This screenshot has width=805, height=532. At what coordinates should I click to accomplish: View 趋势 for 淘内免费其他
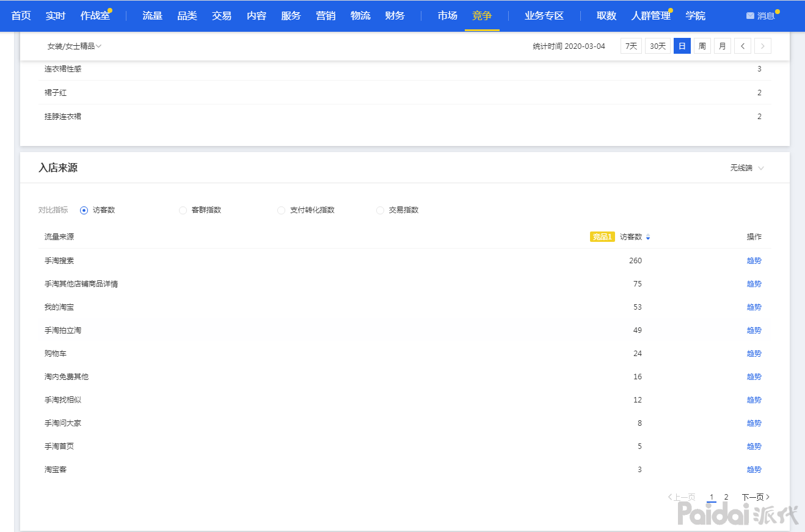[x=754, y=377]
